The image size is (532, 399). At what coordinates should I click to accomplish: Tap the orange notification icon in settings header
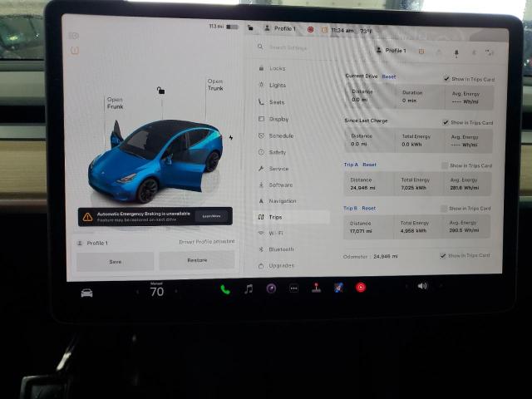421,52
